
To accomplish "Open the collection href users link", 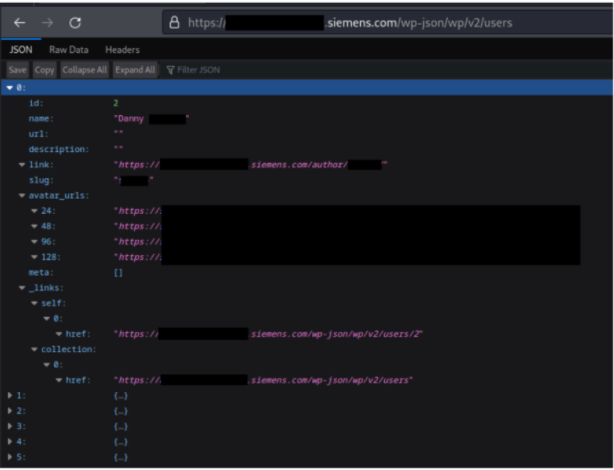I will 263,380.
